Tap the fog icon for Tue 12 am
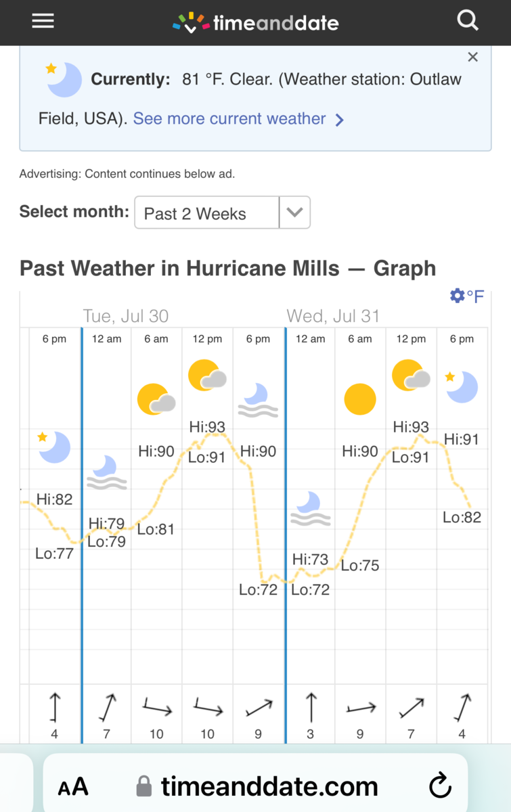511x812 pixels. (106, 472)
